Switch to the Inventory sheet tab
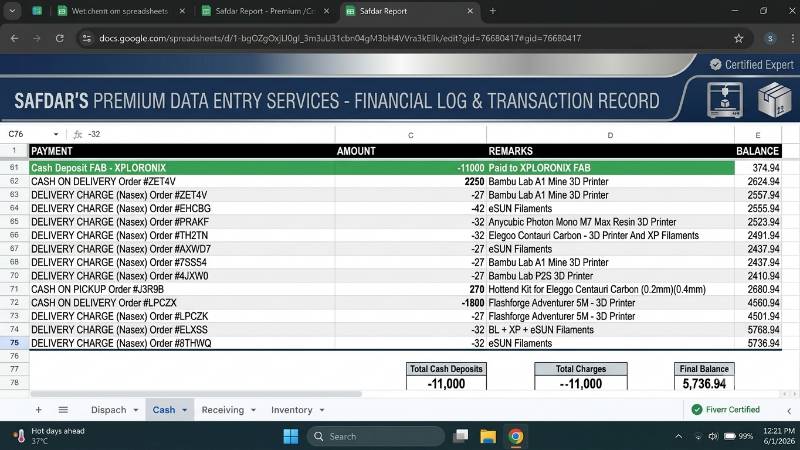 point(291,410)
